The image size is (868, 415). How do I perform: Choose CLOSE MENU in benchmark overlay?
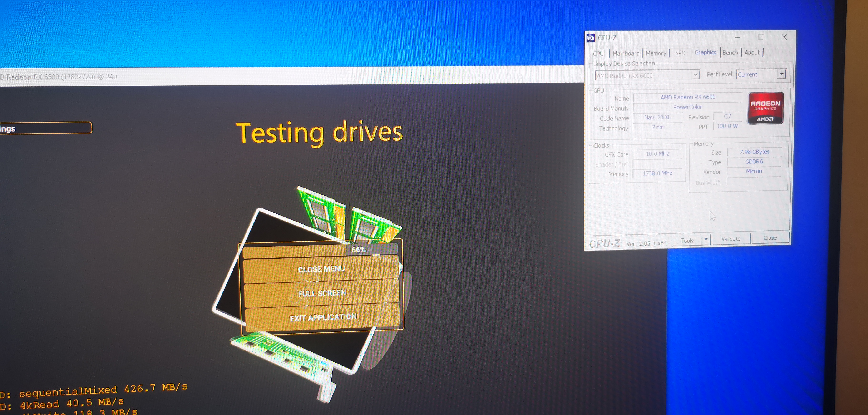coord(321,269)
